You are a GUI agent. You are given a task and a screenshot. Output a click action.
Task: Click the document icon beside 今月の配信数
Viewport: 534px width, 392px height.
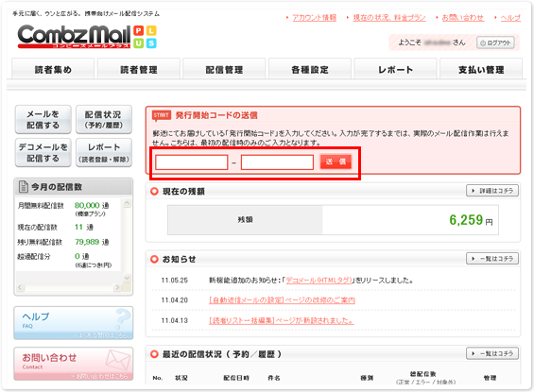coord(24,186)
